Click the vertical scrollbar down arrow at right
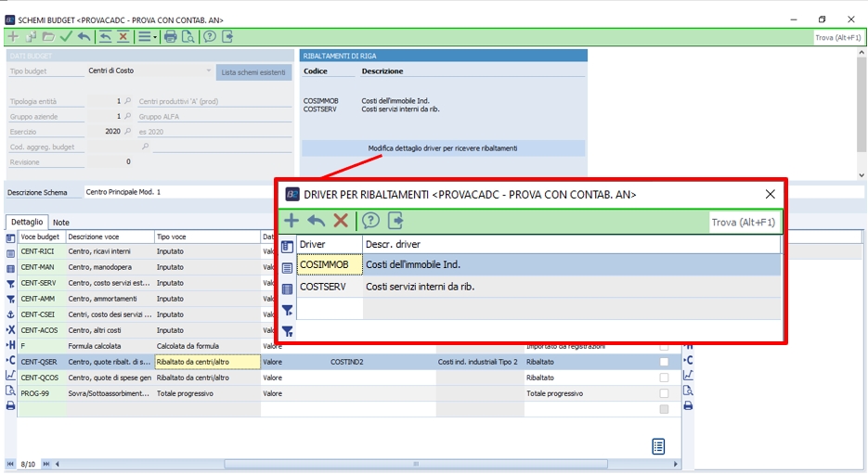This screenshot has height=474, width=868. click(862, 174)
